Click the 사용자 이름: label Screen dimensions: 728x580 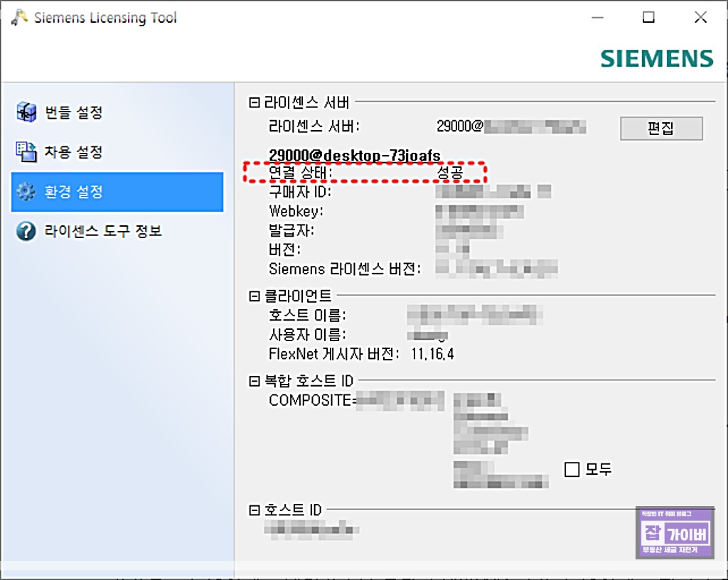pos(307,335)
